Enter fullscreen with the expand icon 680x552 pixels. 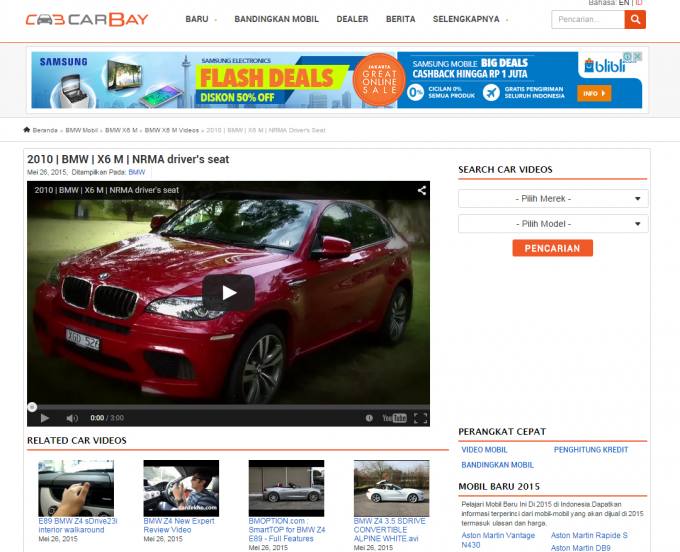[x=420, y=418]
